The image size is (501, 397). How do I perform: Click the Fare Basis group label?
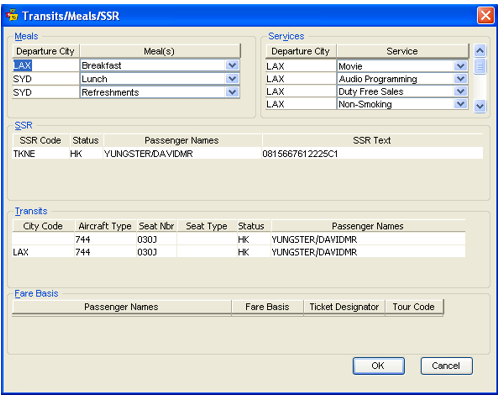click(x=36, y=293)
